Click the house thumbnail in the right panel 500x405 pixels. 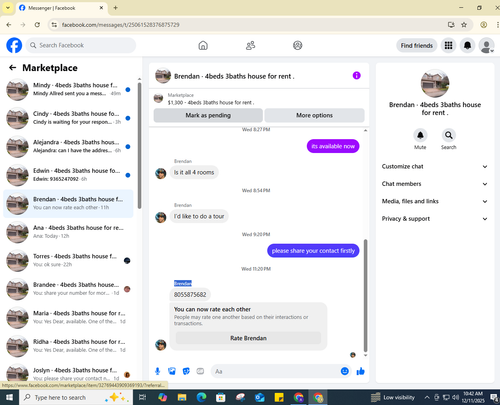tap(435, 84)
